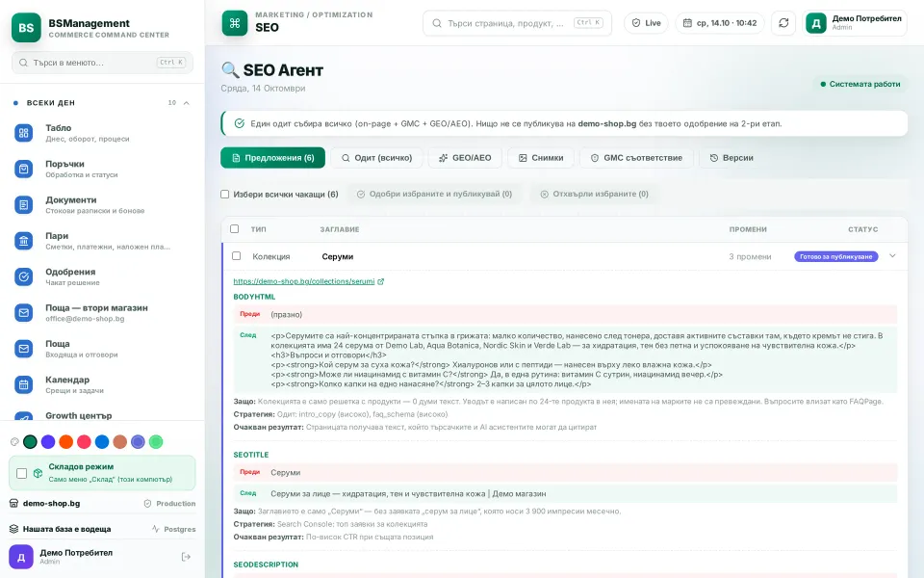This screenshot has height=578, width=924.
Task: Select the periwinkle blue-violet swatch
Action: (138, 442)
